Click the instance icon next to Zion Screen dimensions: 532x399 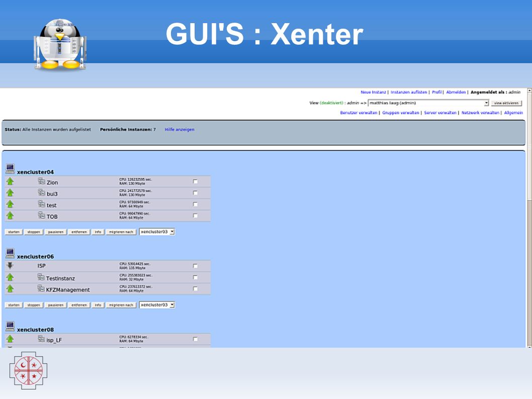click(x=41, y=181)
